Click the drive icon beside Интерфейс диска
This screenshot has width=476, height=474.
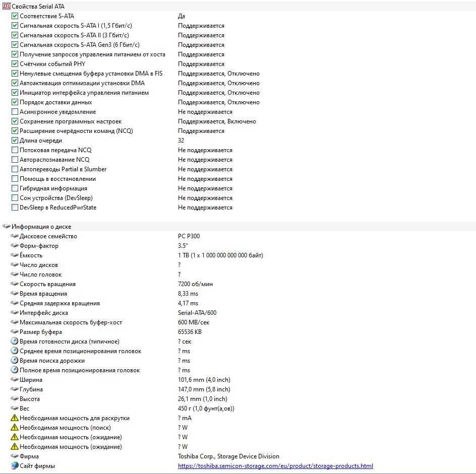14,312
